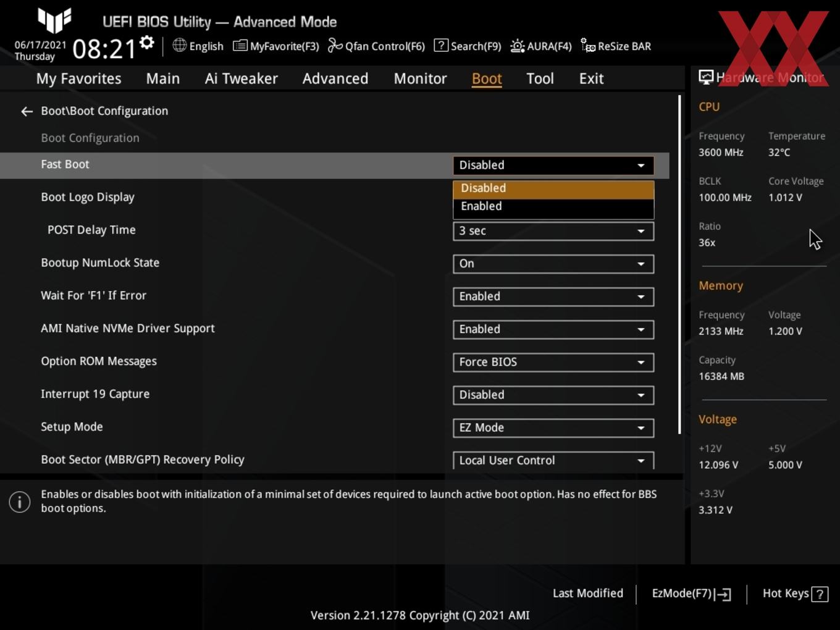Click the settings gear next to the clock

[x=147, y=43]
